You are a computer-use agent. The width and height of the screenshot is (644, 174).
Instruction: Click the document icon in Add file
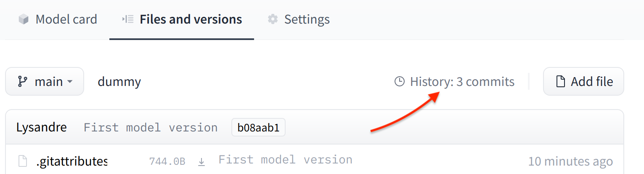click(560, 81)
